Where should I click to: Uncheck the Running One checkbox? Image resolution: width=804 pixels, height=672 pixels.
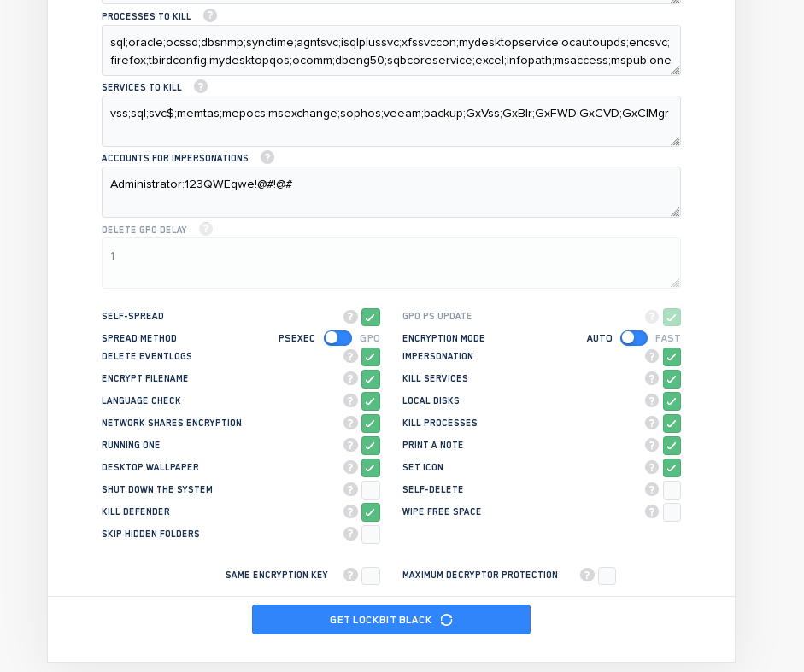(x=371, y=446)
